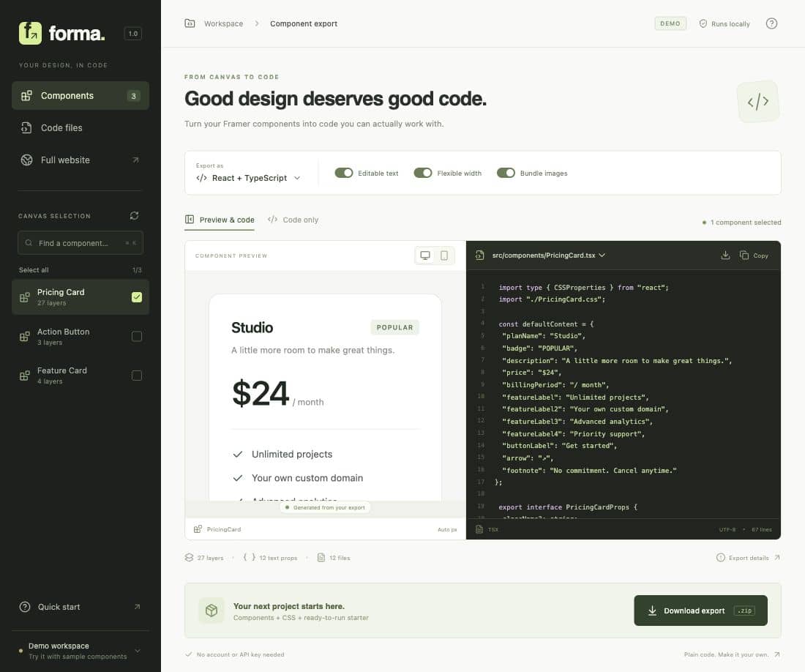The width and height of the screenshot is (805, 672).
Task: Copy the code to clipboard
Action: pos(754,255)
